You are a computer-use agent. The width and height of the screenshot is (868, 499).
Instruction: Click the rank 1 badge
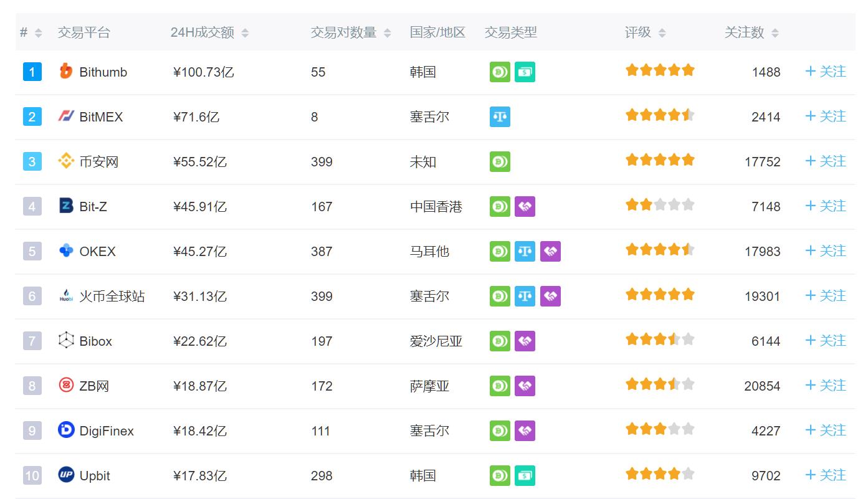pos(32,72)
